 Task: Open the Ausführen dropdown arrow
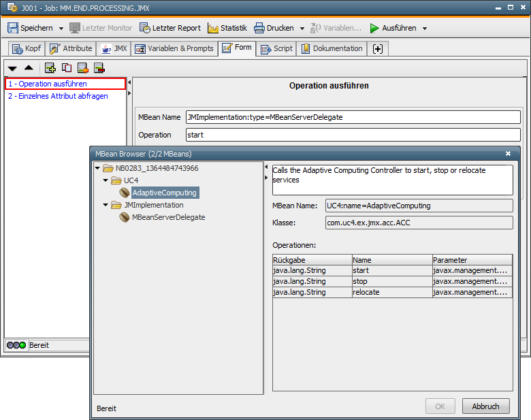tap(425, 29)
